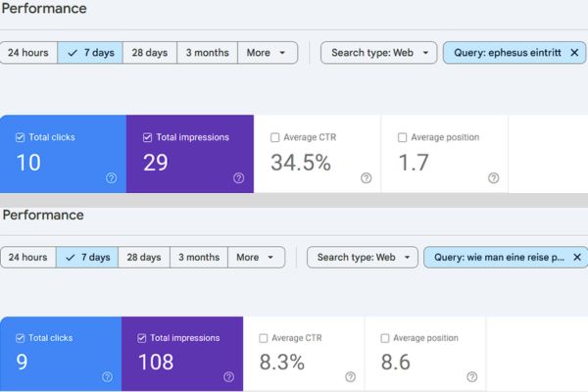Select 28 days range in the 'ephesus eintritt' report
The width and height of the screenshot is (588, 392).
pos(150,53)
